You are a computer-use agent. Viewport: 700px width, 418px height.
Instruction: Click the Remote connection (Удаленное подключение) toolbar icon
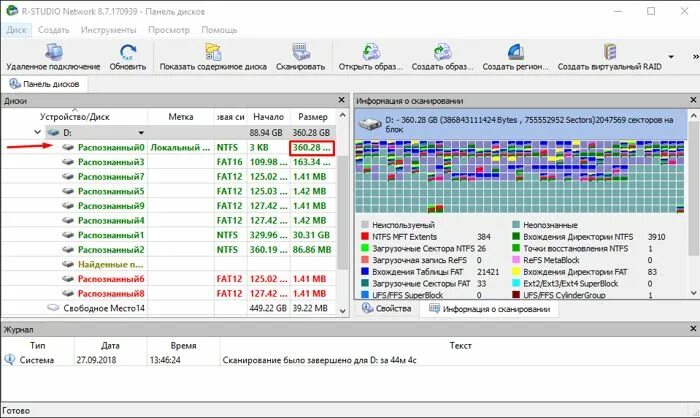54,52
